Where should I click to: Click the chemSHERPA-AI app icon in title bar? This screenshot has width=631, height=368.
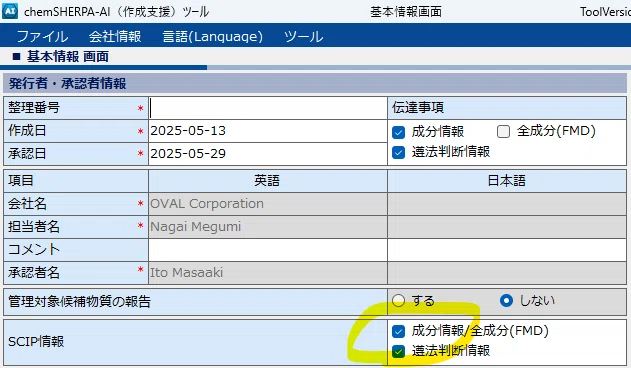[x=10, y=11]
